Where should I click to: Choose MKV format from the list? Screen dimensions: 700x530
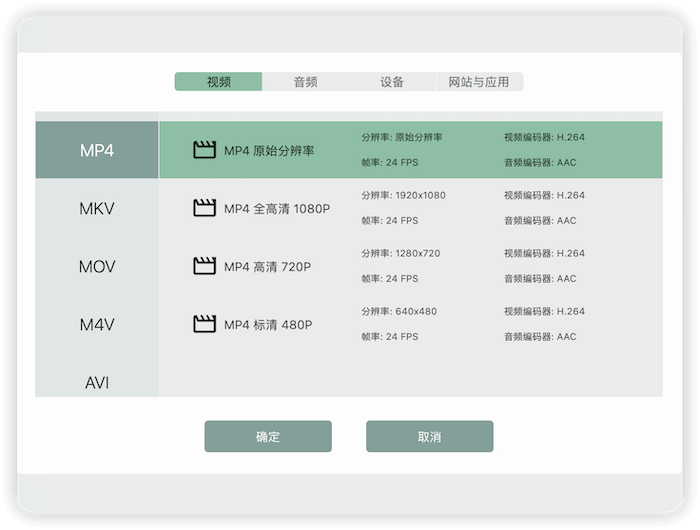pyautogui.click(x=97, y=209)
